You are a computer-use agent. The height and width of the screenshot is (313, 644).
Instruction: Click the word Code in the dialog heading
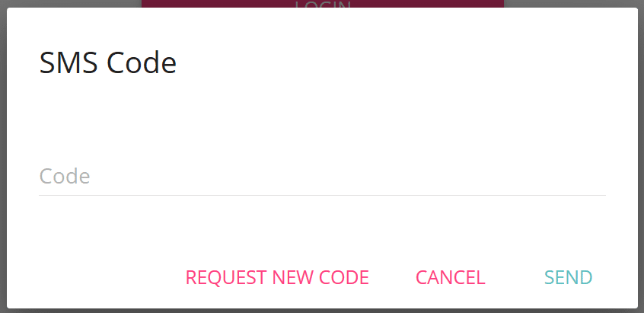pyautogui.click(x=142, y=63)
